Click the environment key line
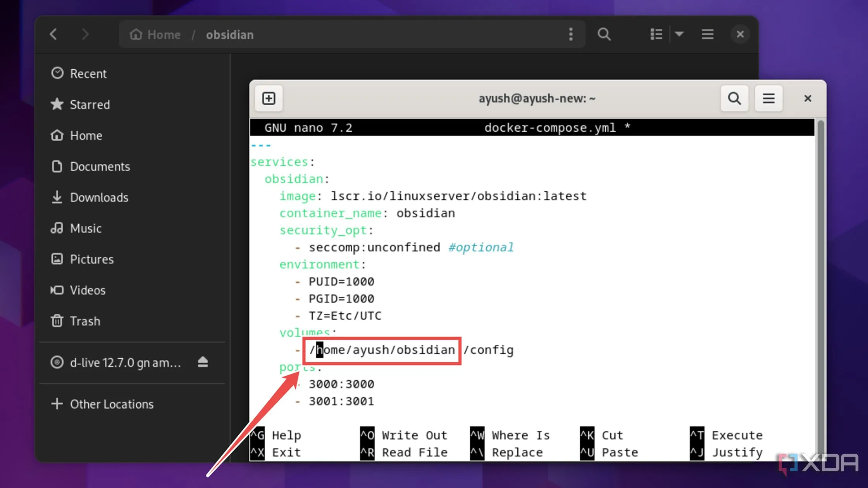Screen dimensions: 868x488 click(322, 265)
